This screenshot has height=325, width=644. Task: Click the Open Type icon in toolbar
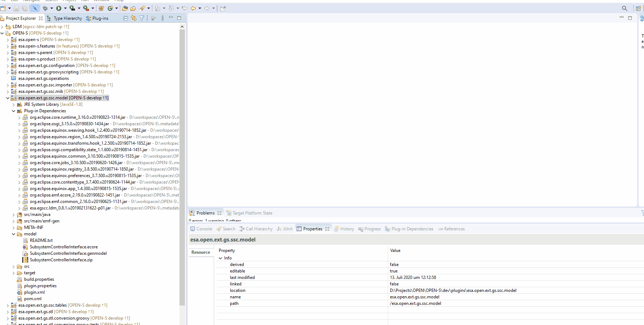pos(125,8)
